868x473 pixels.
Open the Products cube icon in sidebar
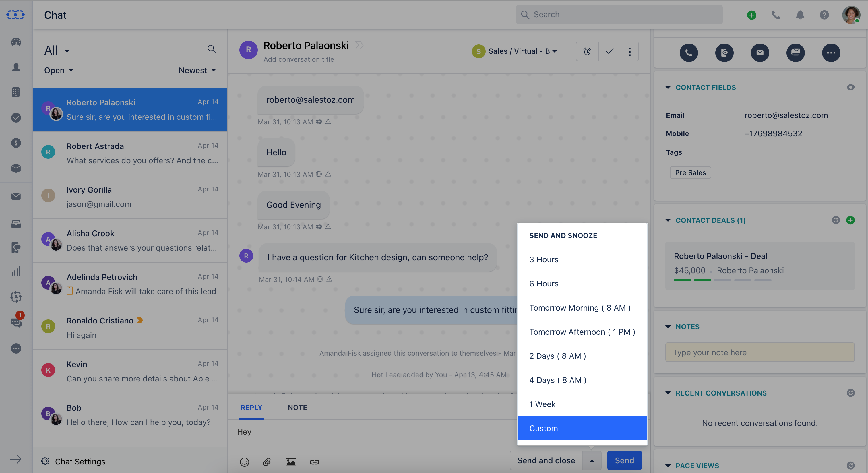click(x=16, y=168)
